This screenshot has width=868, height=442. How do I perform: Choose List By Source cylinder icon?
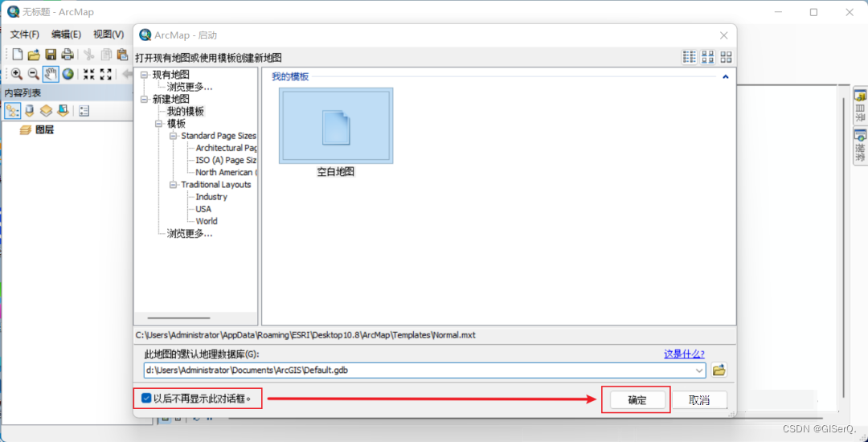(x=30, y=111)
